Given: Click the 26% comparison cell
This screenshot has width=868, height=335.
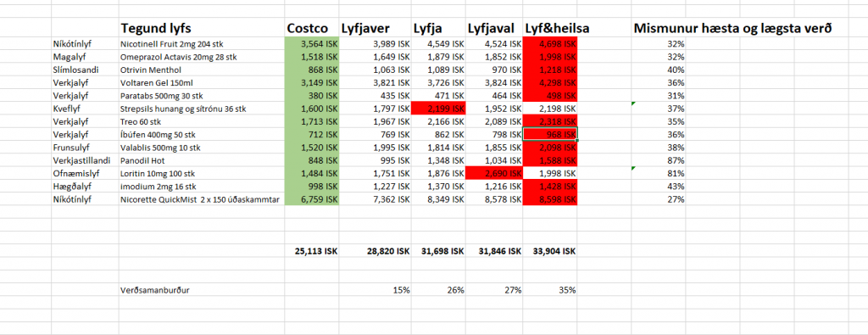Looking at the screenshot, I should pos(438,289).
